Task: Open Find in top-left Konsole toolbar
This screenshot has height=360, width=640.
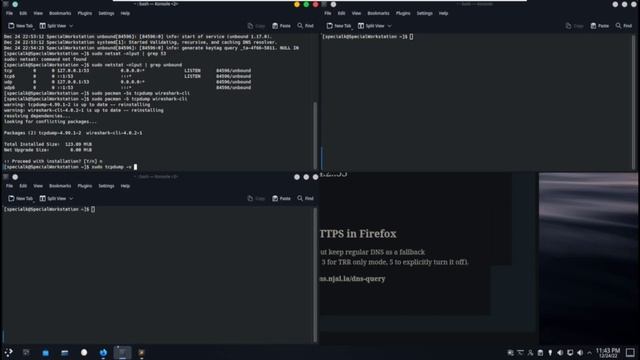Action: [x=305, y=26]
